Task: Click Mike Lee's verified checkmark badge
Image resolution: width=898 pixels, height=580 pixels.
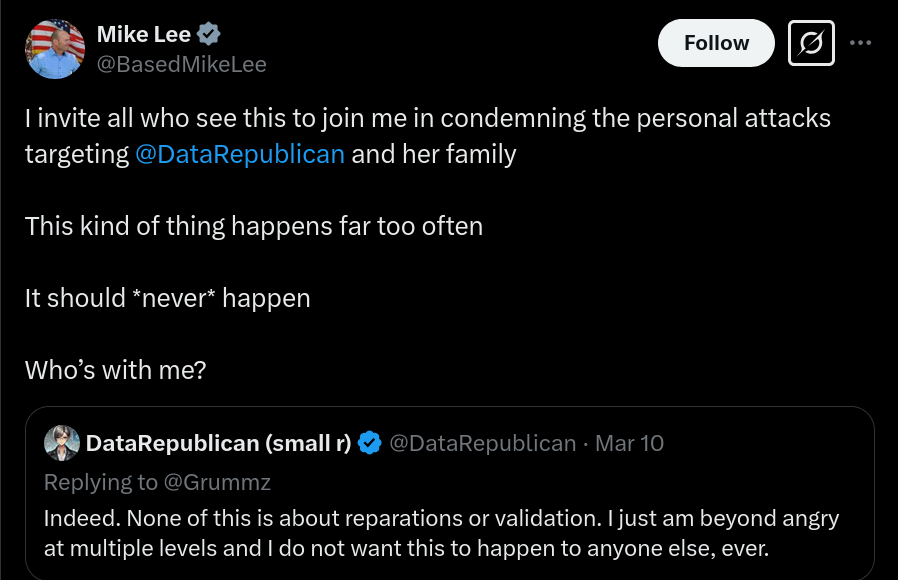Action: coord(208,34)
